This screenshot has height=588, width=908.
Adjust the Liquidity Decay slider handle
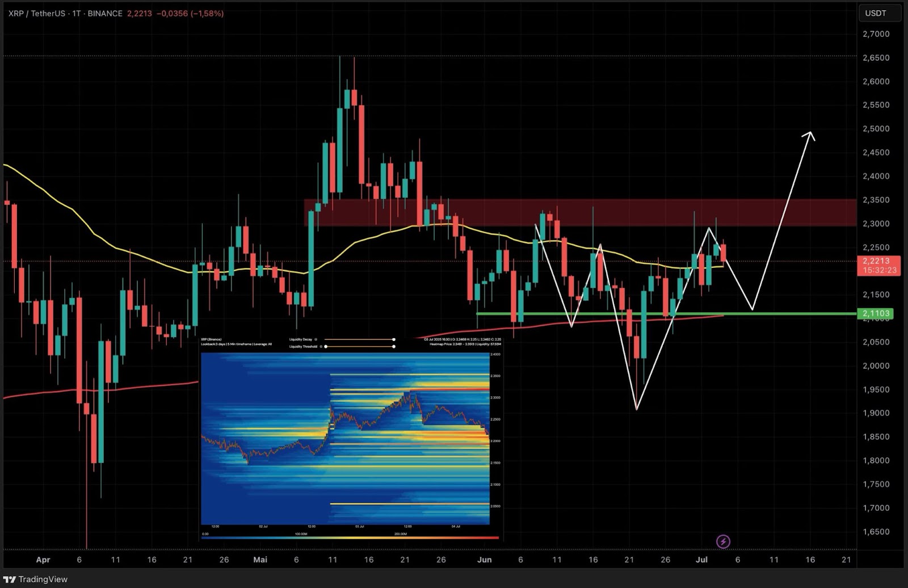[394, 339]
